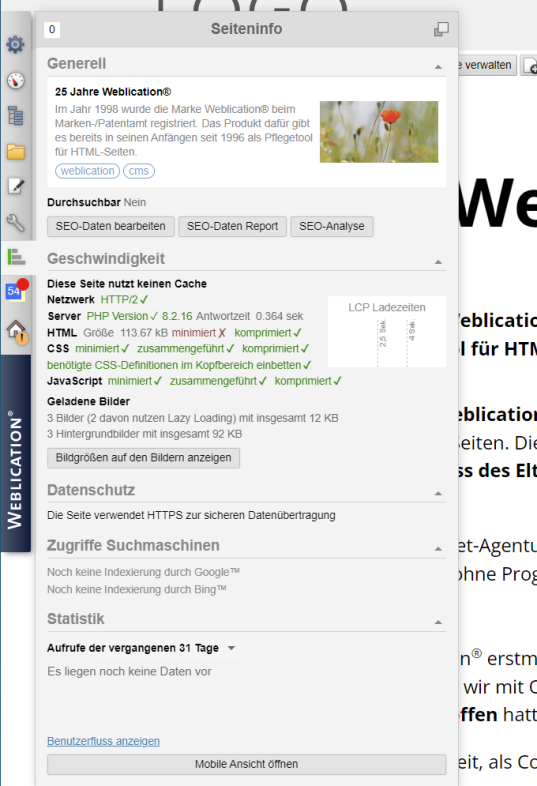Start the SEO-Analyse
The height and width of the screenshot is (786, 537).
click(x=332, y=226)
